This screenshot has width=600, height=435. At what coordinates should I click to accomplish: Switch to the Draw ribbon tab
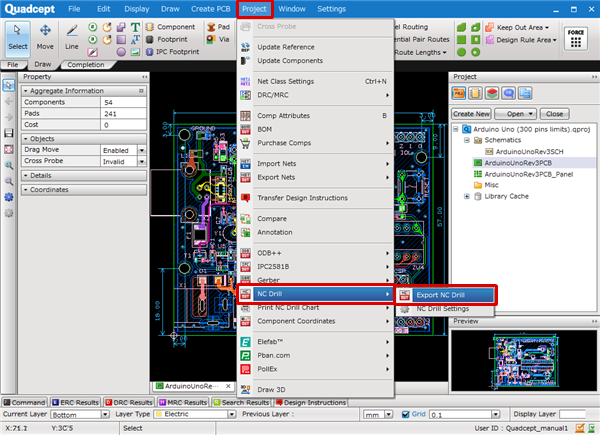coord(43,64)
